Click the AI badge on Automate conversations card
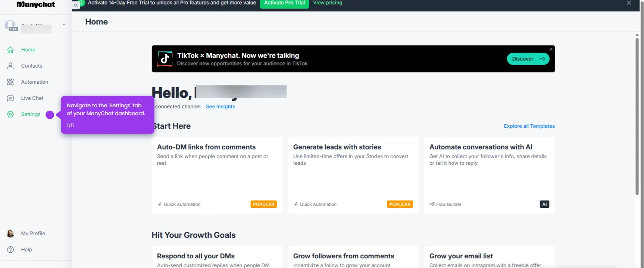This screenshot has height=268, width=644. coord(544,204)
